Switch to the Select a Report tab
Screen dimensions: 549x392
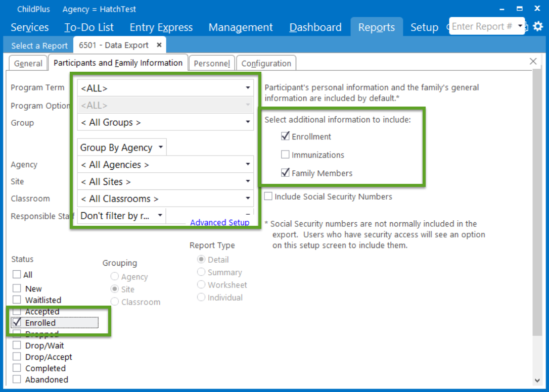pyautogui.click(x=39, y=45)
